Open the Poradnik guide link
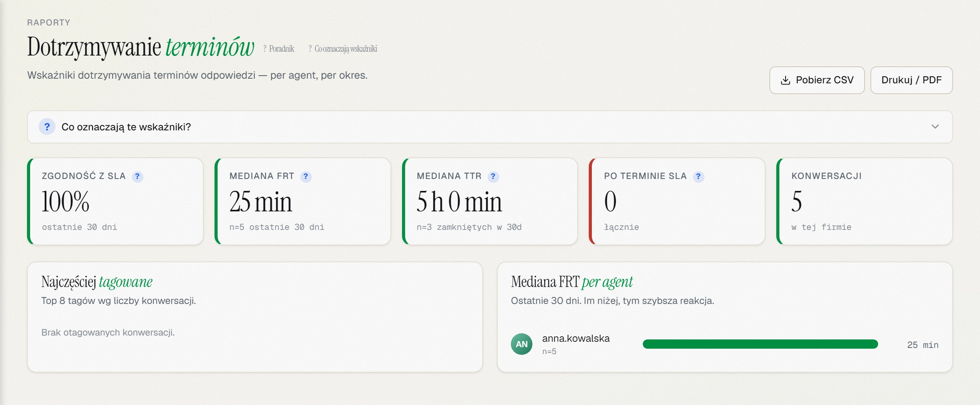This screenshot has height=405, width=980. click(x=279, y=49)
